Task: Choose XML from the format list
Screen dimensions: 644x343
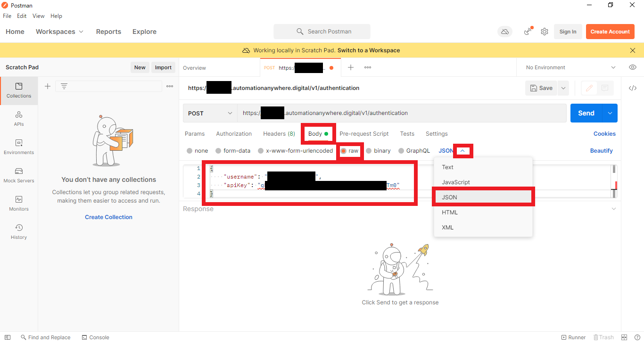Action: [x=483, y=228]
